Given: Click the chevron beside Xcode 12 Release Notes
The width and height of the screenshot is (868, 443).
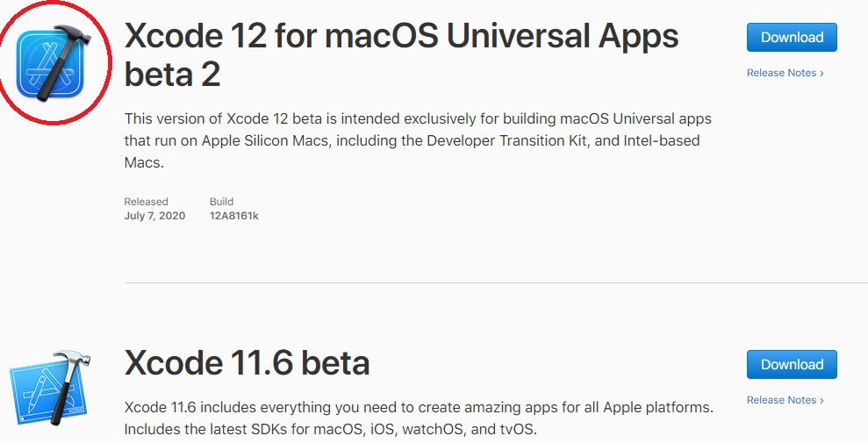Looking at the screenshot, I should (821, 73).
